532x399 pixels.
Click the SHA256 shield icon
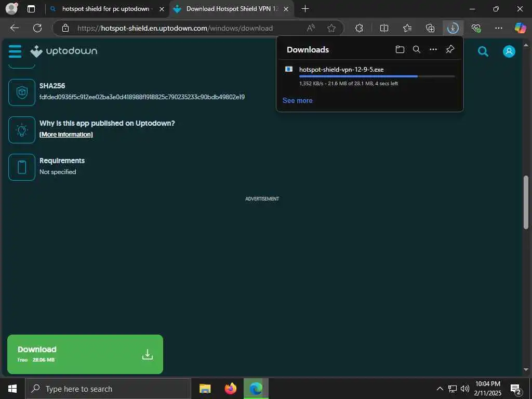point(22,92)
